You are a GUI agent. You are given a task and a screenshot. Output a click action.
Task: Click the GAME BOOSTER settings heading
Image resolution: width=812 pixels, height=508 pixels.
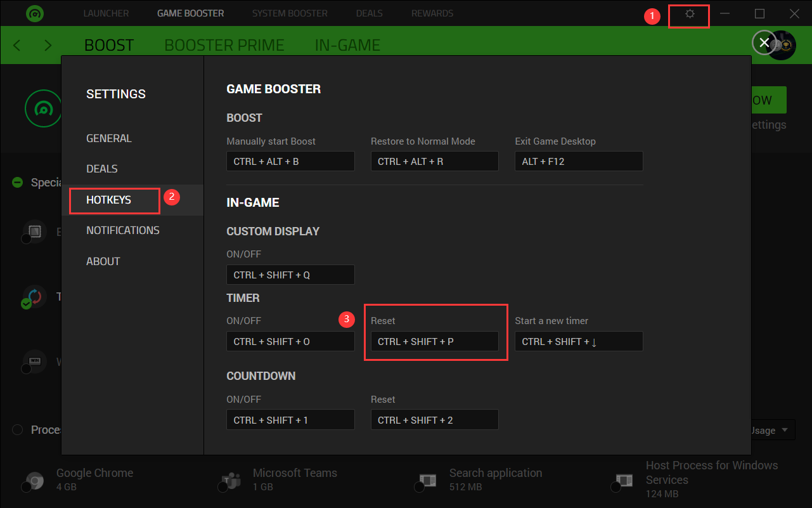[x=274, y=89]
